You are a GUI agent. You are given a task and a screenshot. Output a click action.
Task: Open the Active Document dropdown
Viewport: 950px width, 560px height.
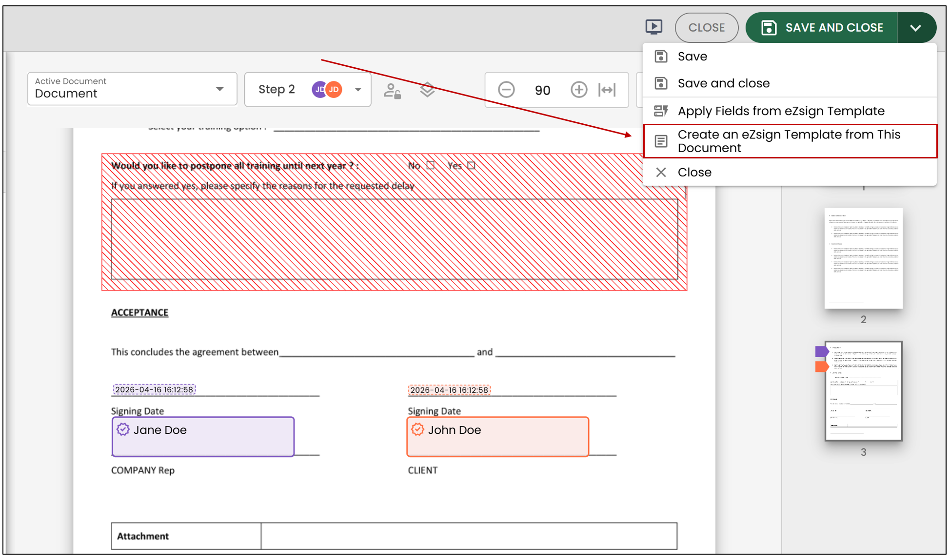pos(132,89)
